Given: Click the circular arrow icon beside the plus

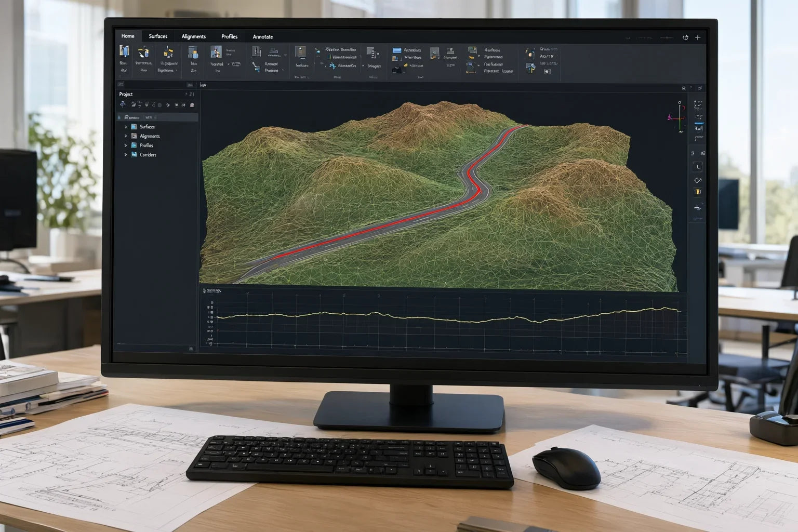Looking at the screenshot, I should pyautogui.click(x=685, y=37).
